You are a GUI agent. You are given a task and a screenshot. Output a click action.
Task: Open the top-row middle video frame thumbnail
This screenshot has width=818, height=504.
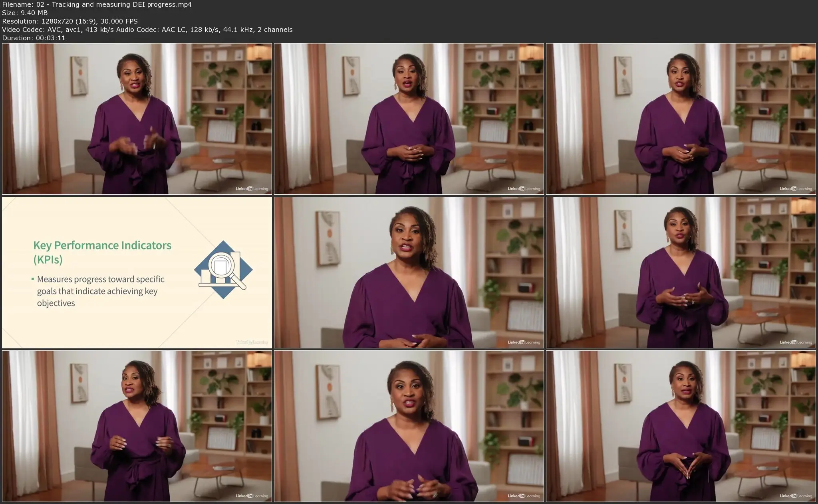[x=409, y=119]
